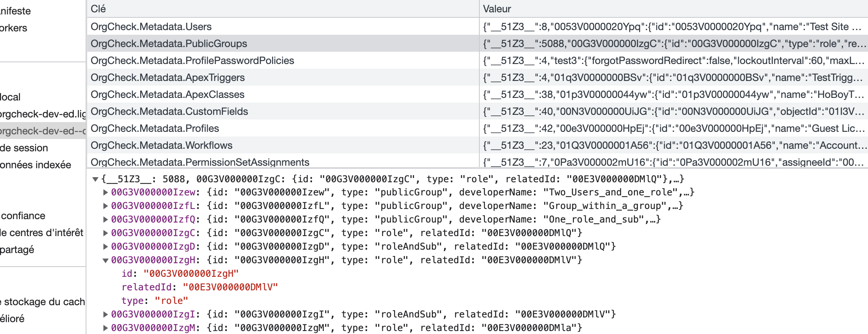This screenshot has height=334, width=868.
Task: Expand the Group_within_a_group entry
Action: (106, 206)
